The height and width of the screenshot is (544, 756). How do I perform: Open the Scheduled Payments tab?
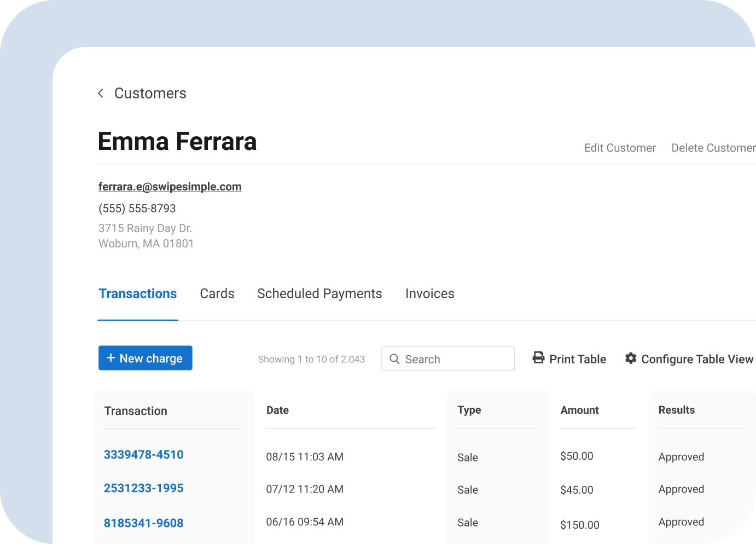point(319,293)
